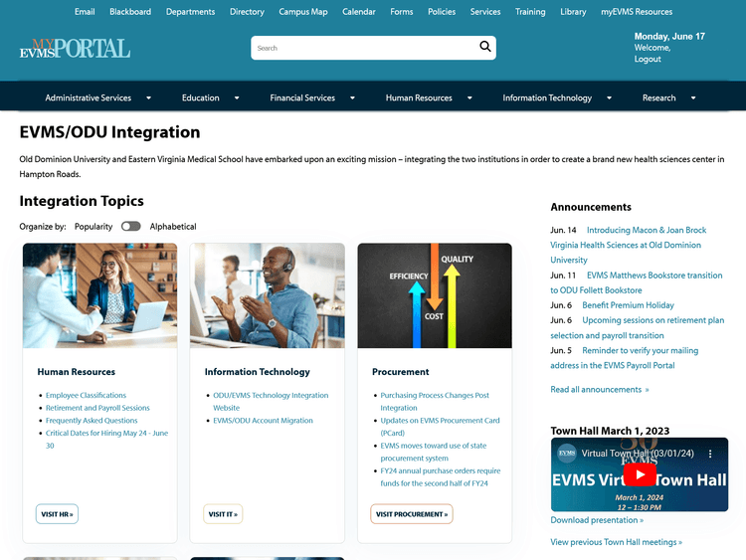Viewport: 746px width, 560px height.
Task: Open Updates on EVMS Procurement Card link
Action: click(440, 427)
